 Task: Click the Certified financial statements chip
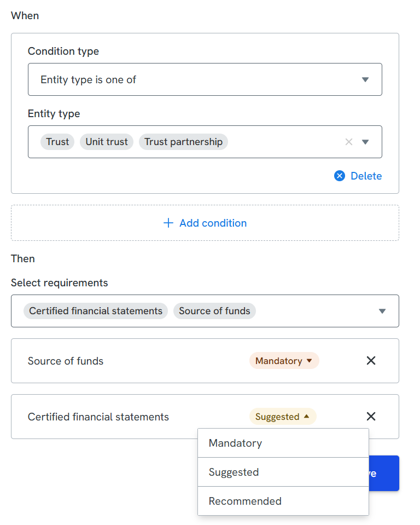pyautogui.click(x=96, y=311)
